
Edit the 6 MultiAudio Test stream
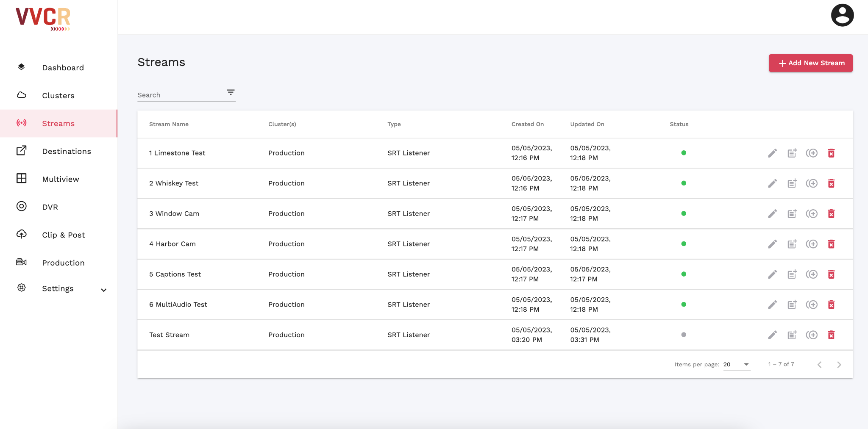tap(772, 304)
